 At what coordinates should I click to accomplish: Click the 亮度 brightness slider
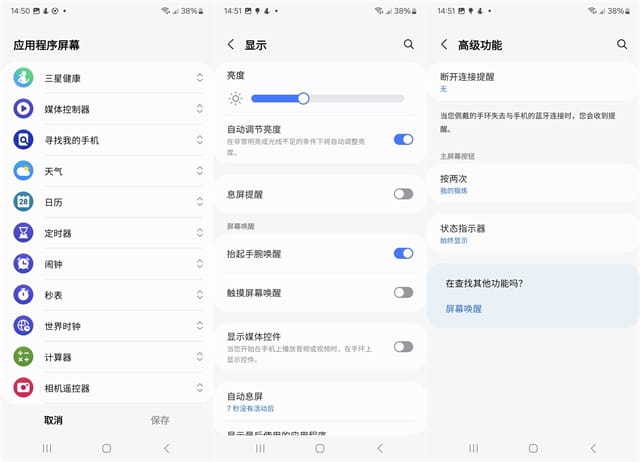(327, 98)
